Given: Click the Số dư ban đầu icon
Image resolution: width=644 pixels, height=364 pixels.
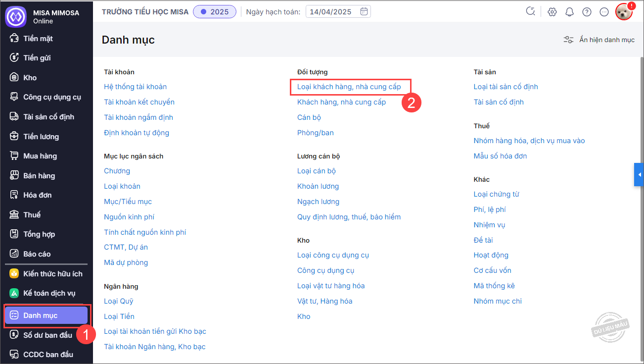Looking at the screenshot, I should coord(14,335).
